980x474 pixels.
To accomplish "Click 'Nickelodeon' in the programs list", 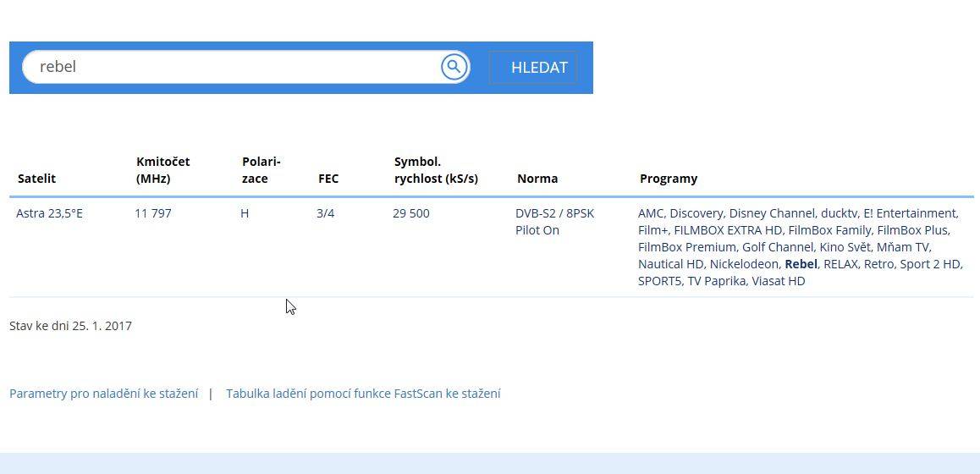I will click(x=745, y=264).
